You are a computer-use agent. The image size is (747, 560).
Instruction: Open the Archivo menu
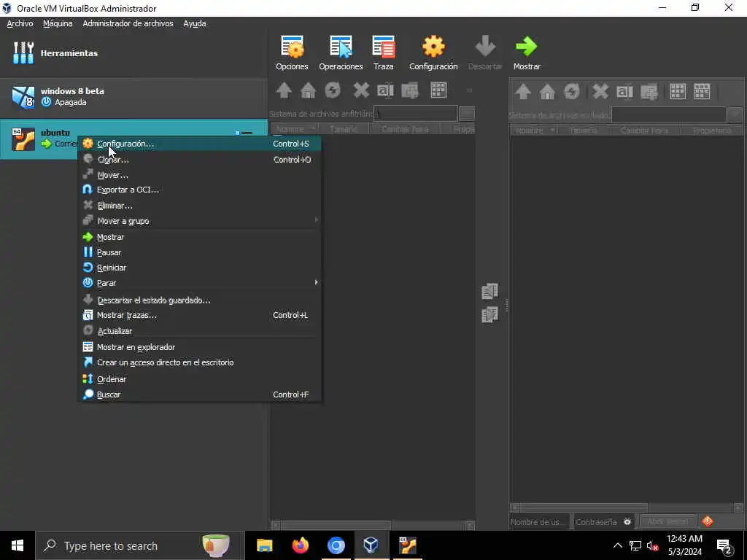point(20,23)
